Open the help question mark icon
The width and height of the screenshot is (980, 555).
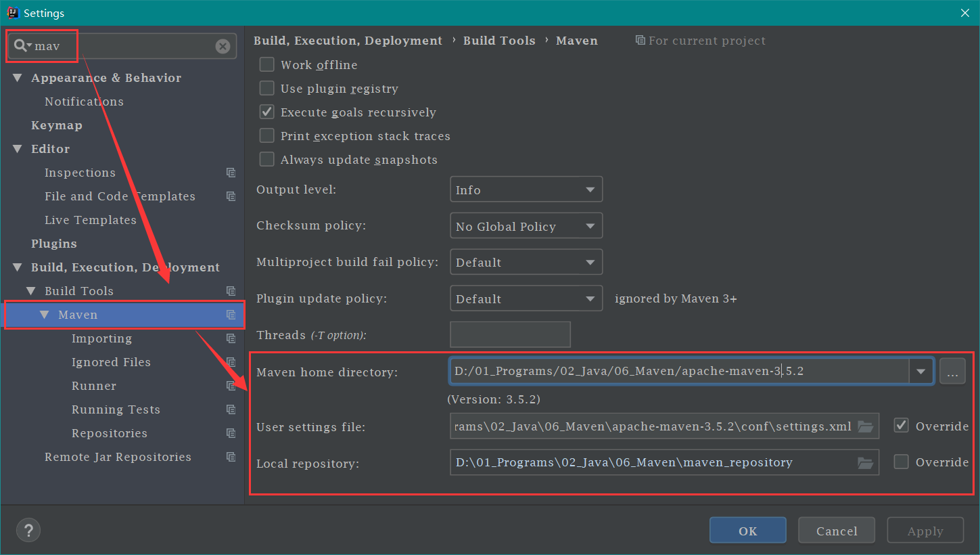point(28,530)
